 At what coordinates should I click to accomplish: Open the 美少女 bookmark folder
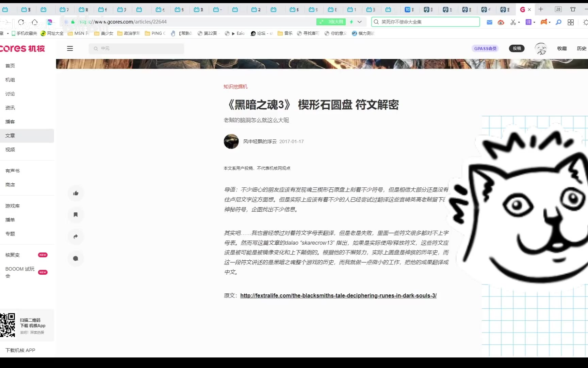pyautogui.click(x=104, y=33)
